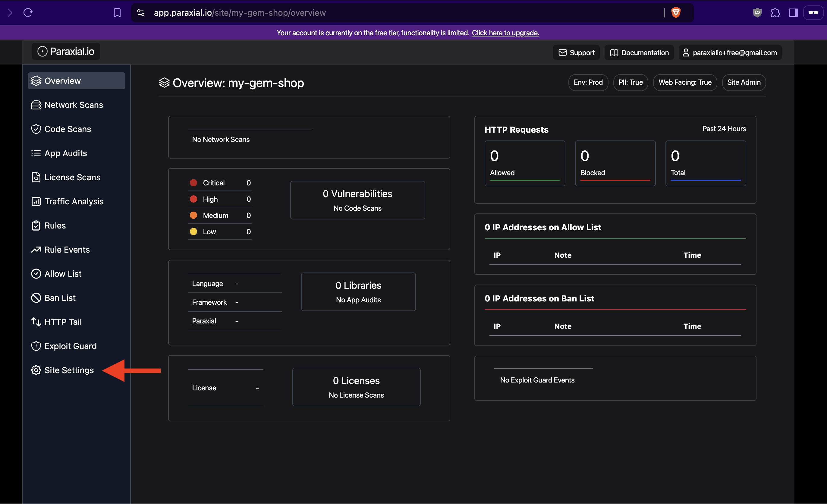Click the browser address bar URL

point(240,13)
